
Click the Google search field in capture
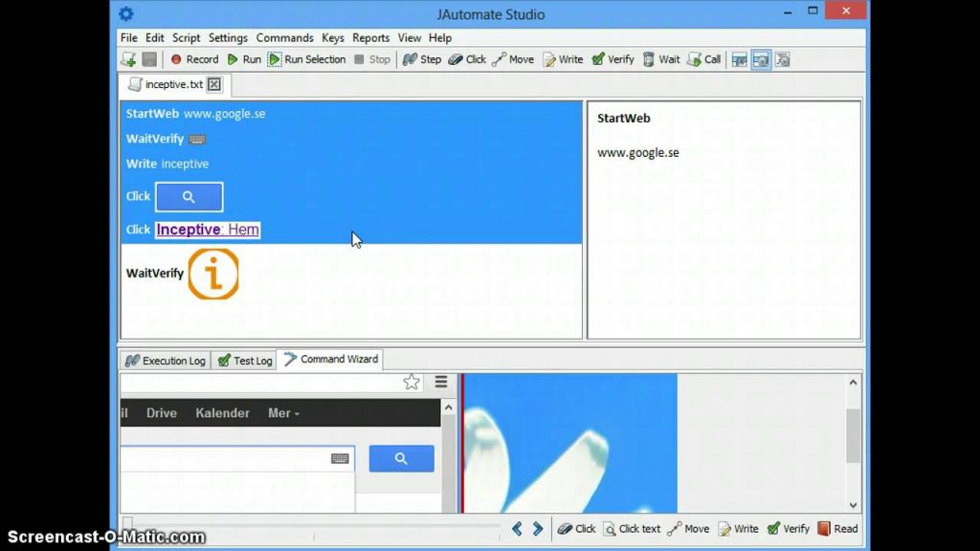[237, 458]
